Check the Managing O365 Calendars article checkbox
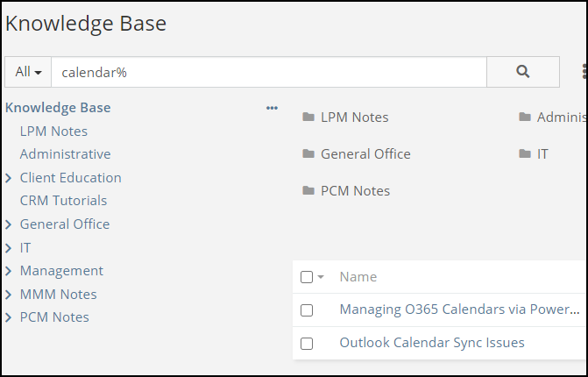This screenshot has width=588, height=377. pyautogui.click(x=307, y=310)
